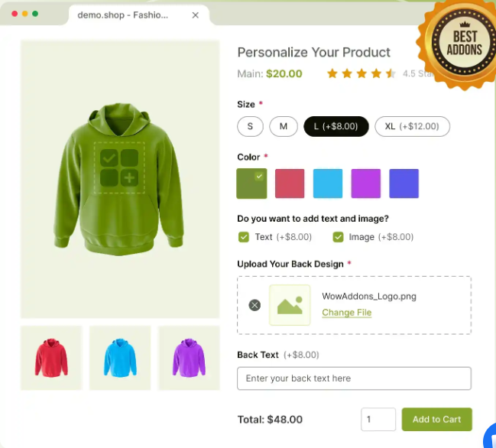Close the demo.shop browser tab
Image resolution: width=496 pixels, height=448 pixels.
point(196,15)
